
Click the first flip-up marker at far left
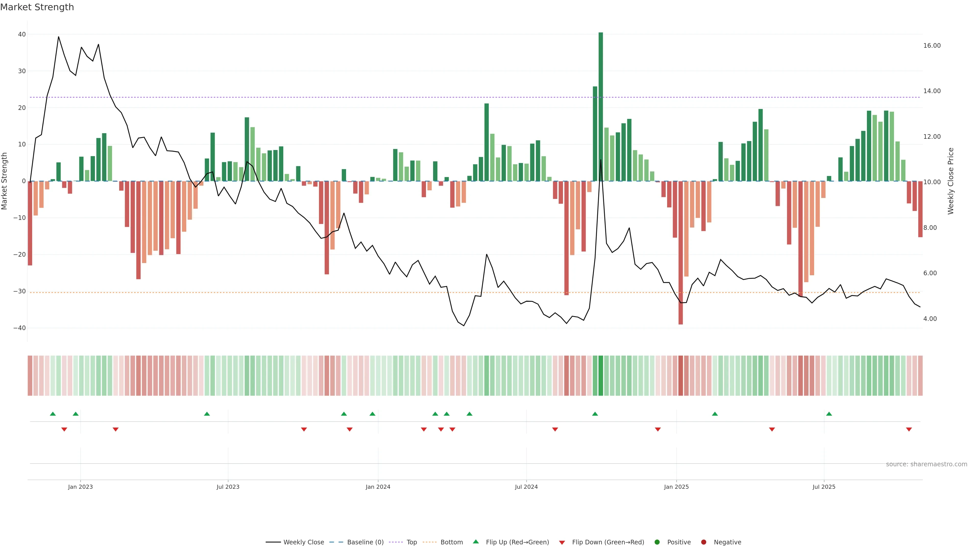tap(53, 414)
